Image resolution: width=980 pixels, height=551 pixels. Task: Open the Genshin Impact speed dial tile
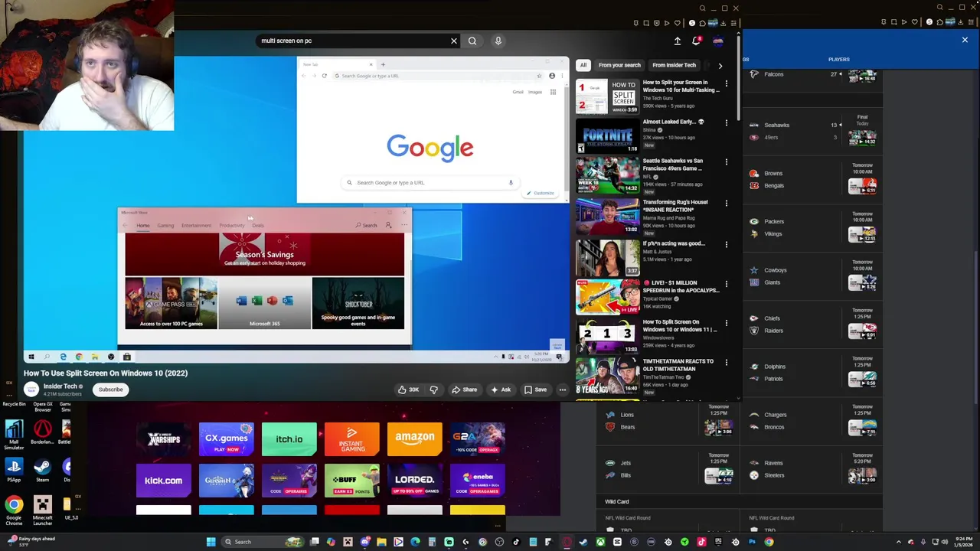pos(227,480)
